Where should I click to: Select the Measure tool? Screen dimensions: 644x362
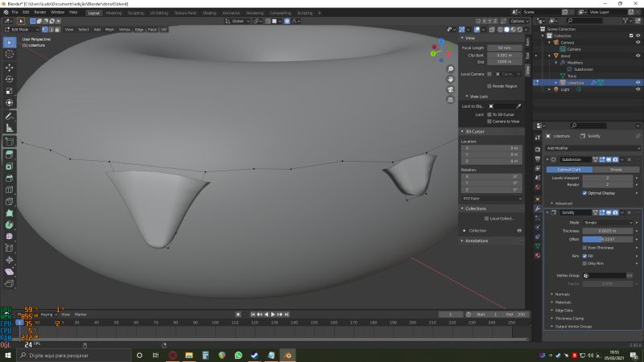tap(10, 128)
